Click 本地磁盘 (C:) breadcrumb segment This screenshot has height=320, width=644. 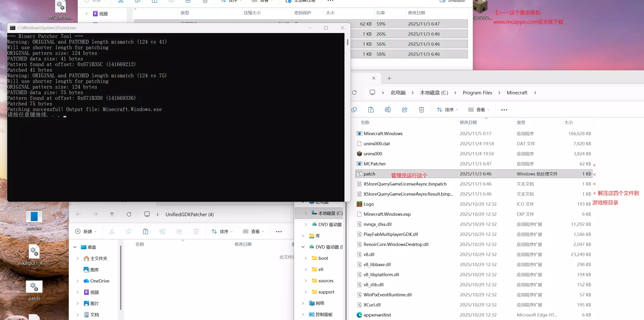434,93
